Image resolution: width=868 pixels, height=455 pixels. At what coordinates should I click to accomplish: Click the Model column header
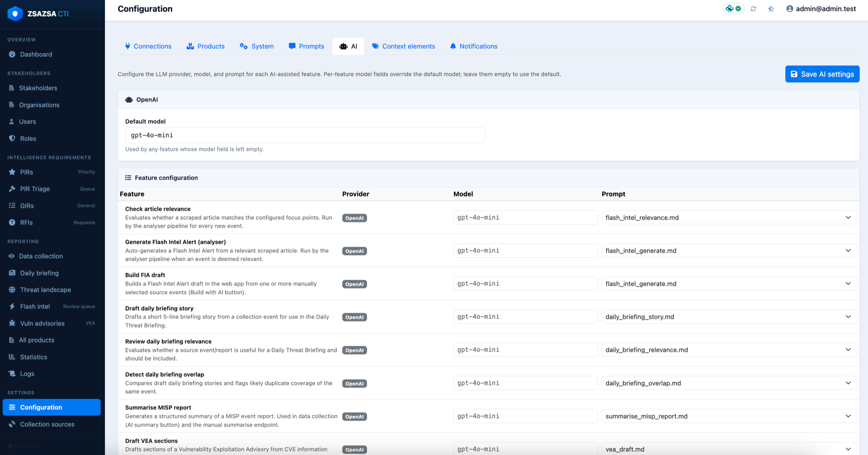coord(463,194)
